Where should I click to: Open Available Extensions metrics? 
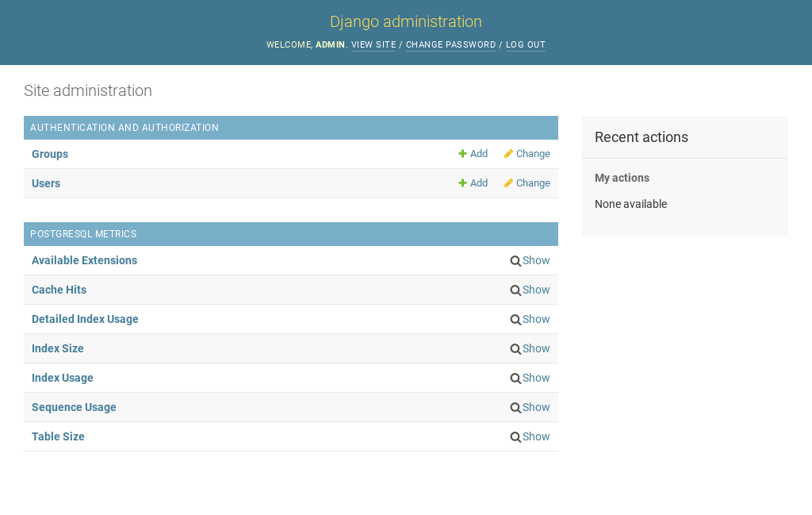point(84,260)
